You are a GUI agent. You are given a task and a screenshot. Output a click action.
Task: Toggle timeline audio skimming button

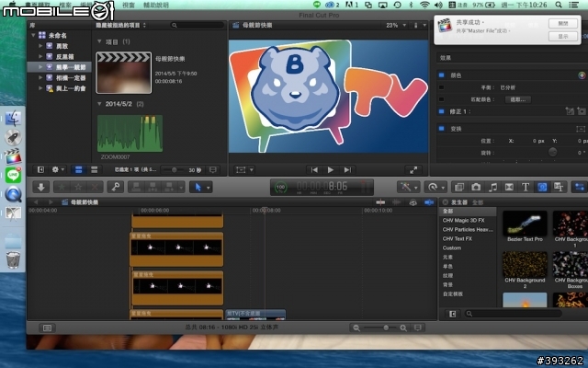click(x=396, y=202)
